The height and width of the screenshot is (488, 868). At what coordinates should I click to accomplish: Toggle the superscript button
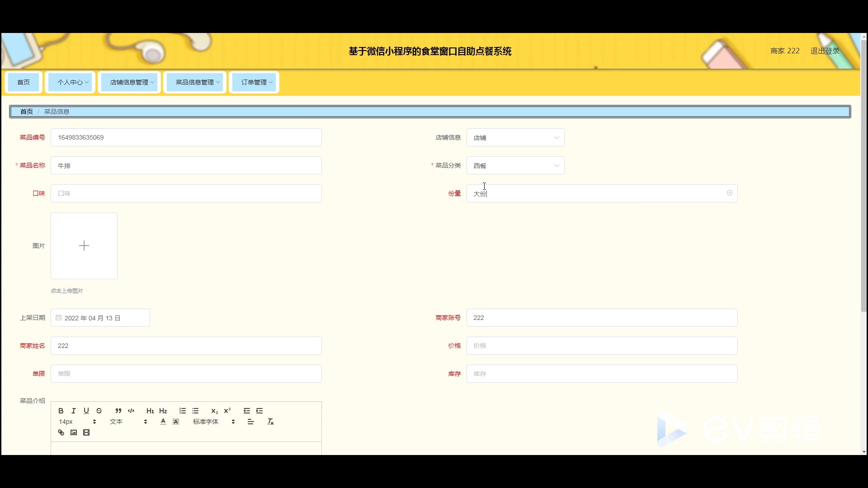(227, 411)
